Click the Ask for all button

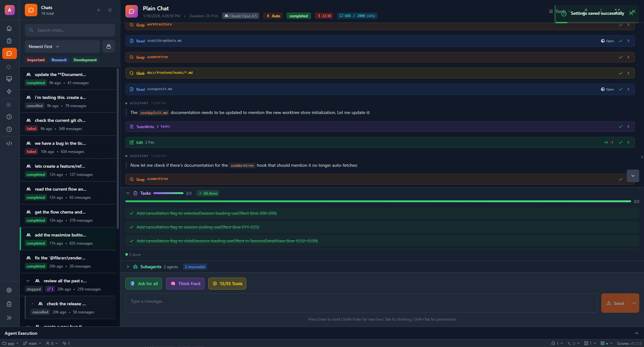tap(144, 283)
